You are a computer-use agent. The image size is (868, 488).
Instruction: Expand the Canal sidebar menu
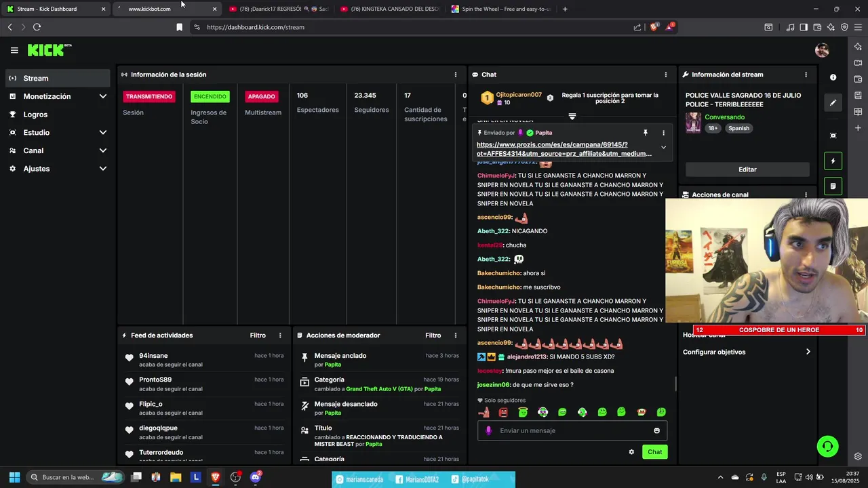57,150
